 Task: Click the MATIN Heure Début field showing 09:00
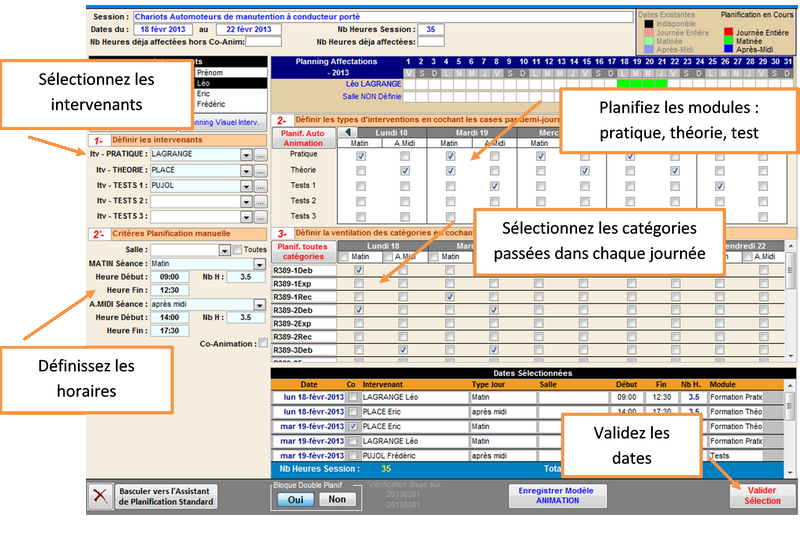[169, 277]
